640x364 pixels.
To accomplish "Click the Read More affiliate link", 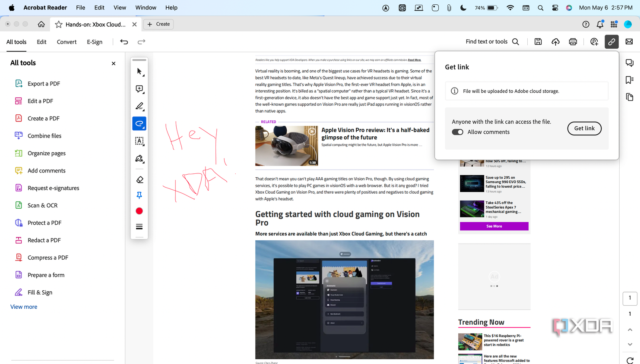I will click(x=414, y=60).
